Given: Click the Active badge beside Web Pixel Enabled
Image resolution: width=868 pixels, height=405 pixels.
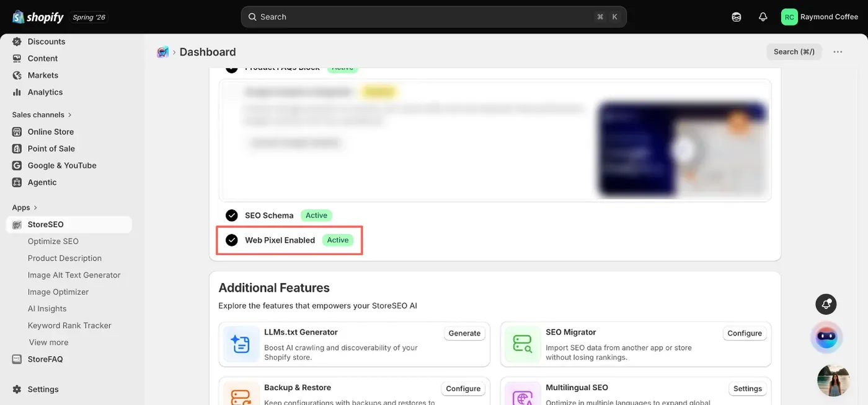Looking at the screenshot, I should (338, 240).
